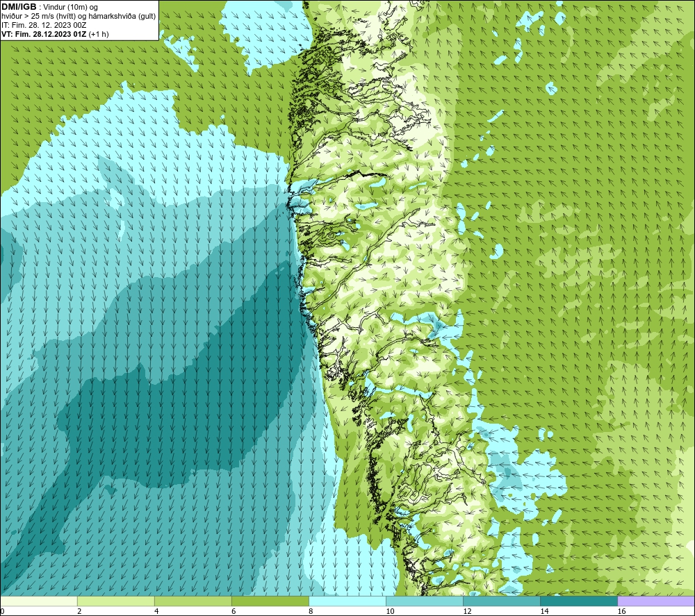695x616 pixels.
Task: Click the scale label '12'
Action: point(467,611)
